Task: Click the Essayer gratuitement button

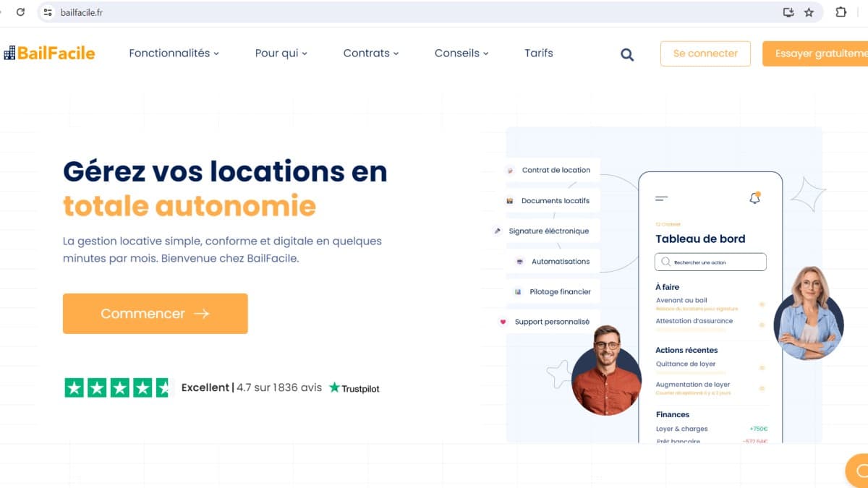Action: [817, 53]
